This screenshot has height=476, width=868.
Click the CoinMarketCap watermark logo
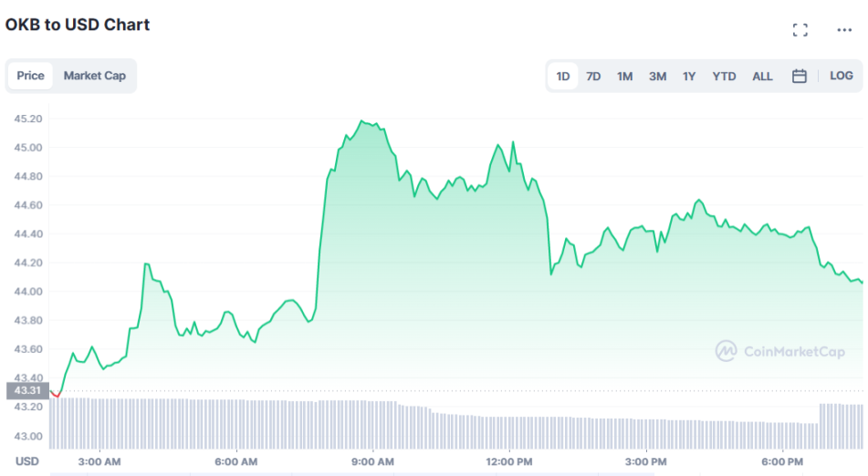tap(779, 351)
